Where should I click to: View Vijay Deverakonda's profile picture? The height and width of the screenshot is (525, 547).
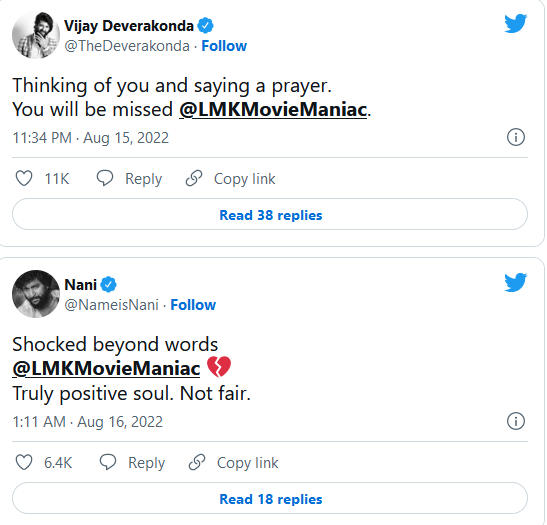(36, 35)
